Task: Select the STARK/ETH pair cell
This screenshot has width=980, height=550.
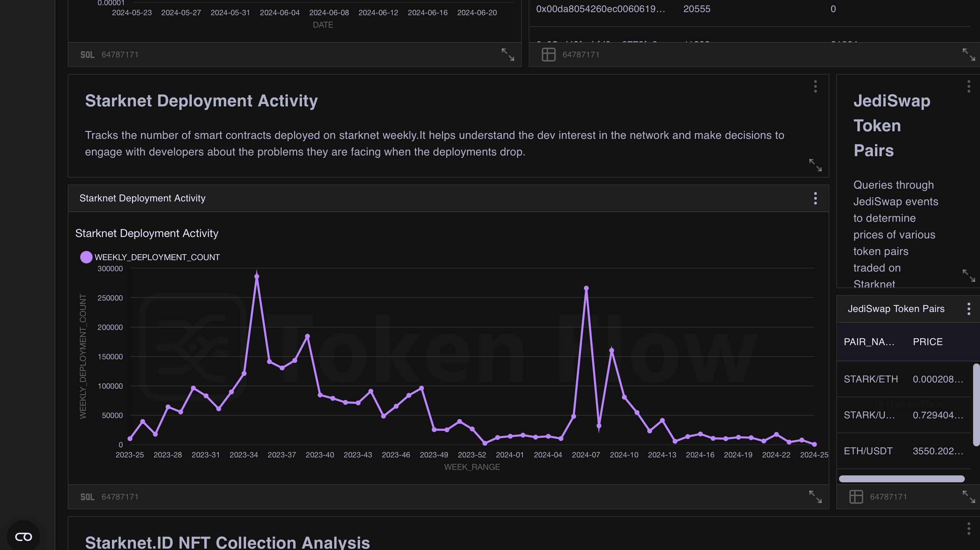Action: pos(871,379)
